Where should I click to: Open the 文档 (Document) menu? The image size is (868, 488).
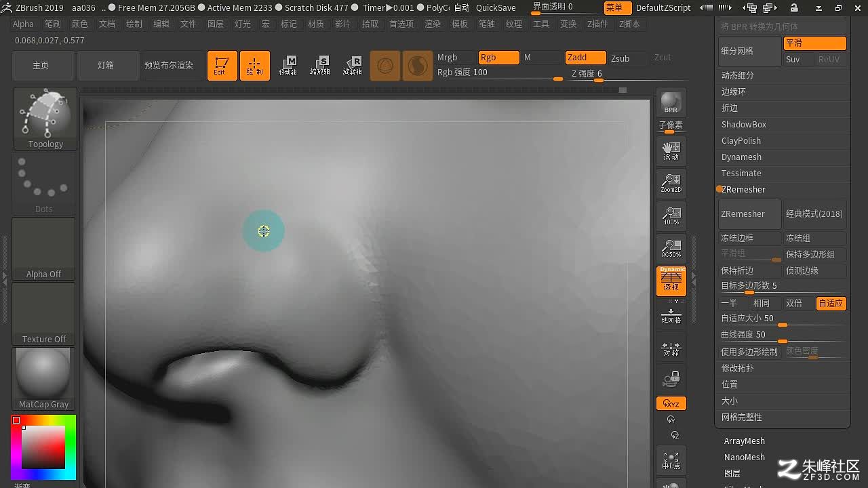pyautogui.click(x=107, y=24)
